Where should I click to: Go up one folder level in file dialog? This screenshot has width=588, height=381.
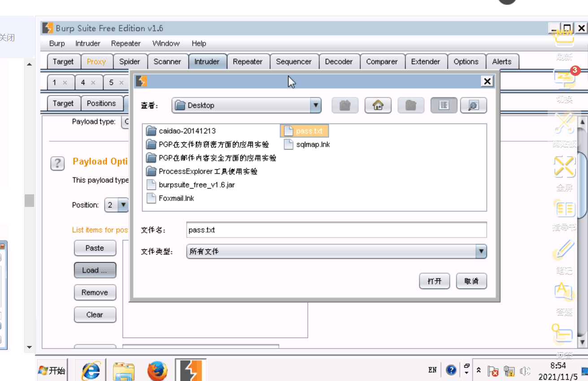[345, 105]
